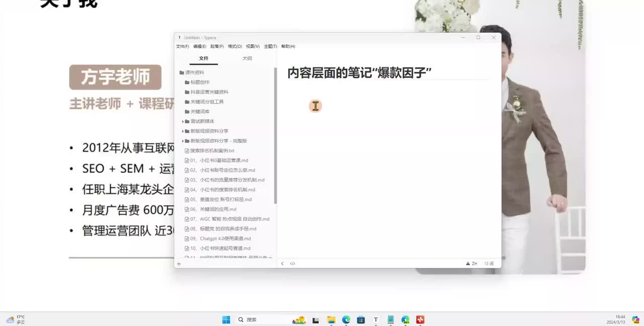Click the 13 词 word count
This screenshot has height=326, width=644.
point(489,264)
